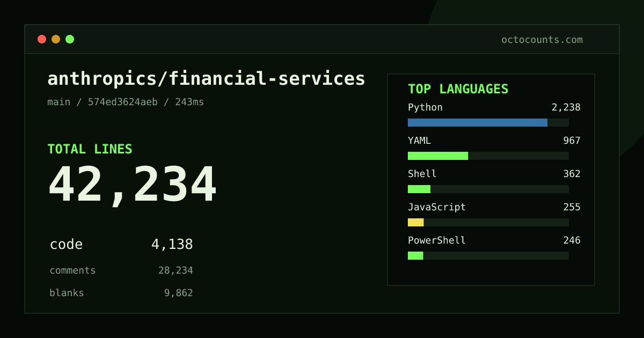Click the PowerShell language label

[437, 240]
